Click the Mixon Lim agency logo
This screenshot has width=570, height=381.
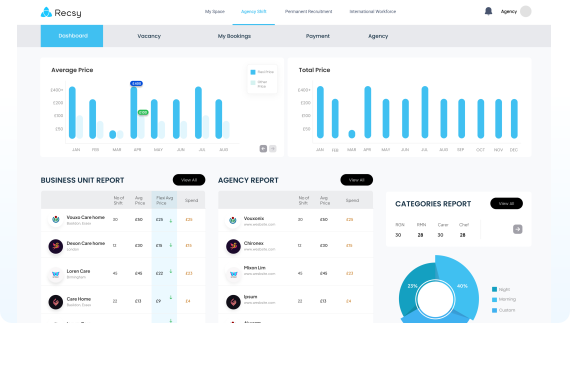[x=233, y=274]
